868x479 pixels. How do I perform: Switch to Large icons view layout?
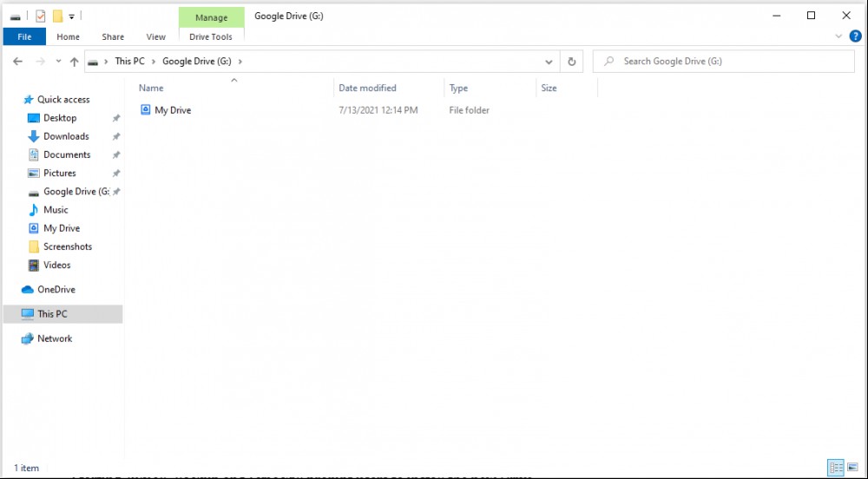(x=852, y=468)
